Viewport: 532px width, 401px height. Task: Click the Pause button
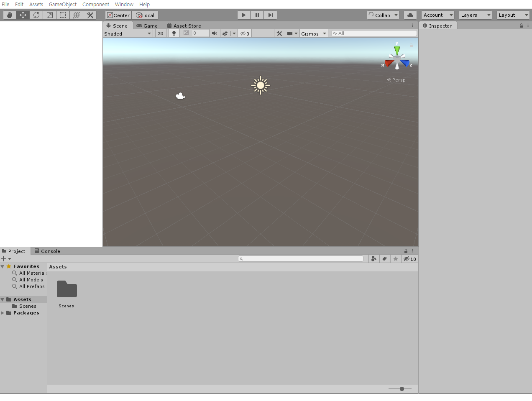pyautogui.click(x=257, y=15)
